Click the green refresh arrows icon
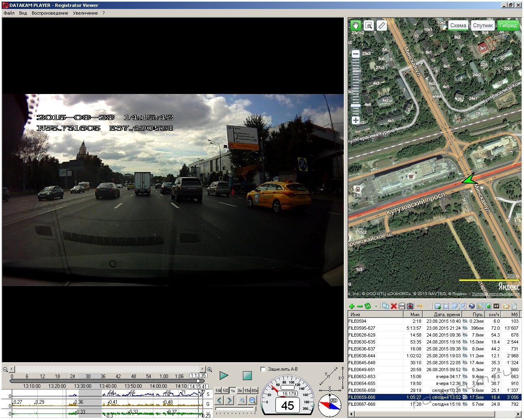This screenshot has width=524, height=420. 368,306
